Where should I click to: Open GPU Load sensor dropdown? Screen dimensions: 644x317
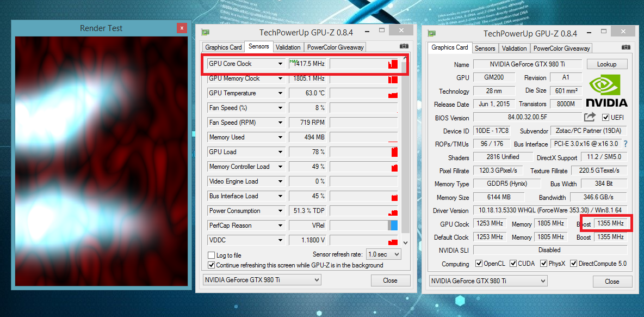click(281, 152)
